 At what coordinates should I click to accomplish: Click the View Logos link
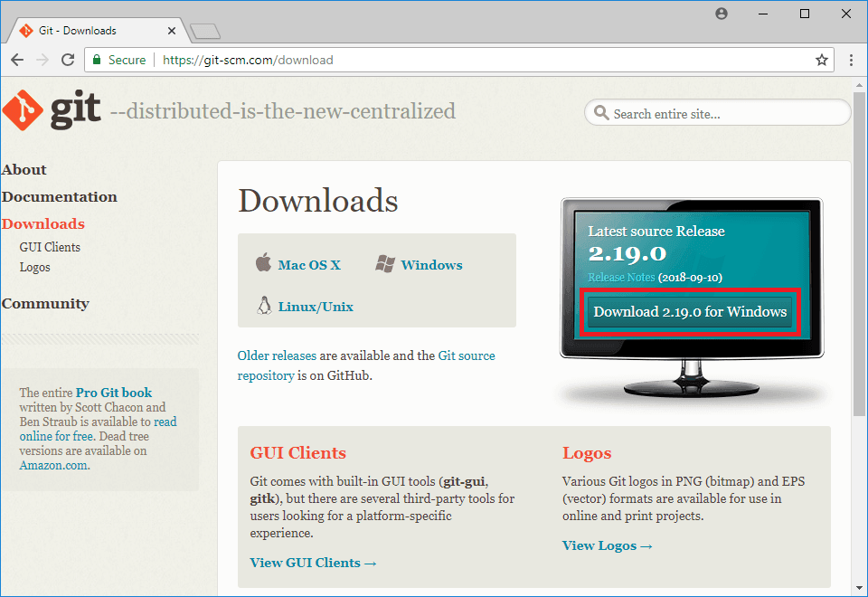pyautogui.click(x=607, y=545)
